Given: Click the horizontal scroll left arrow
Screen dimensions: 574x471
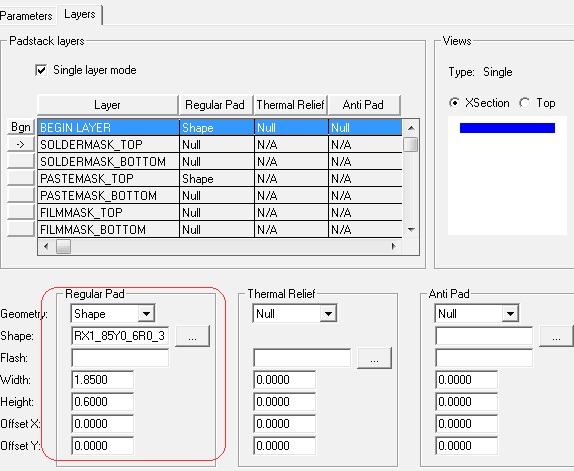Looking at the screenshot, I should click(x=46, y=246).
